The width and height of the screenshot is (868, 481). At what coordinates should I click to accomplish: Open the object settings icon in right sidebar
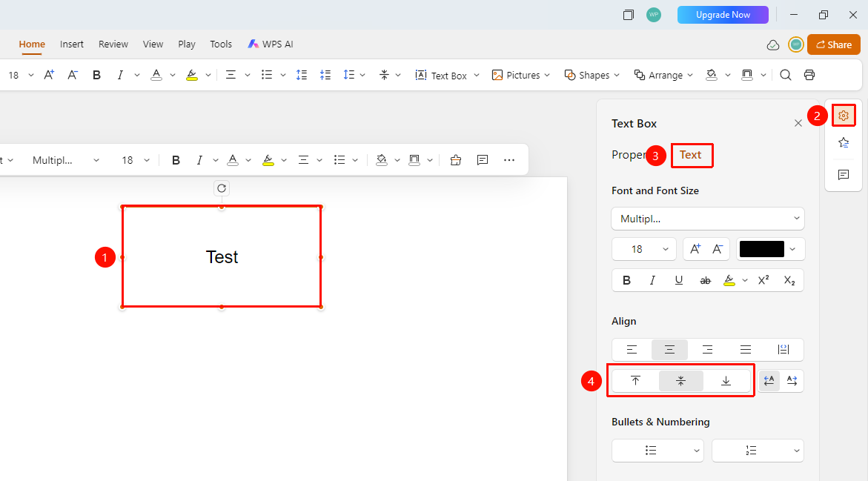[x=844, y=116]
